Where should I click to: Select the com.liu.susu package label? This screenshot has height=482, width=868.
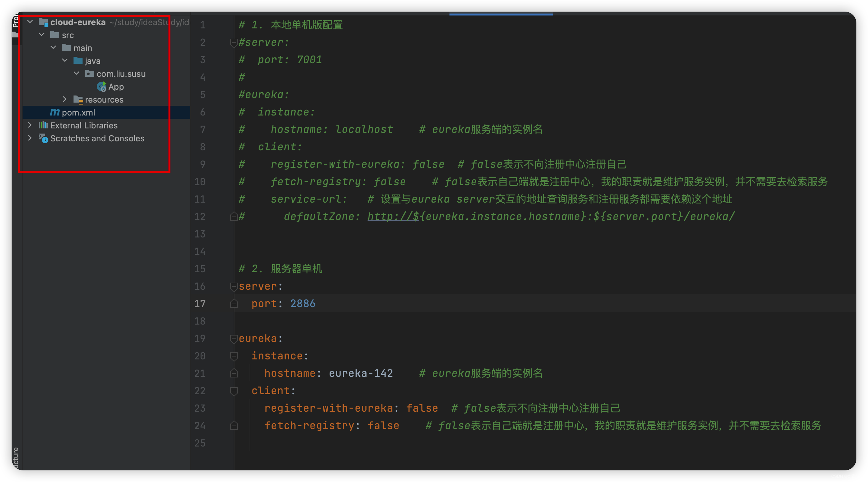(121, 74)
